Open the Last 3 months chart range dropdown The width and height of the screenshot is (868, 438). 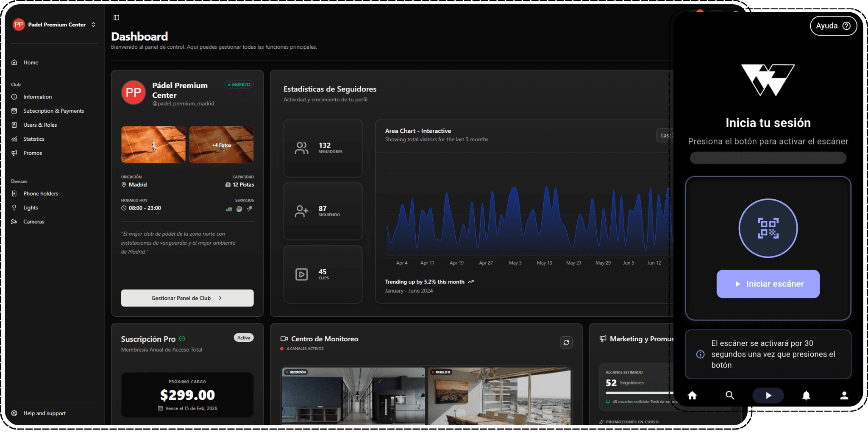tap(667, 135)
